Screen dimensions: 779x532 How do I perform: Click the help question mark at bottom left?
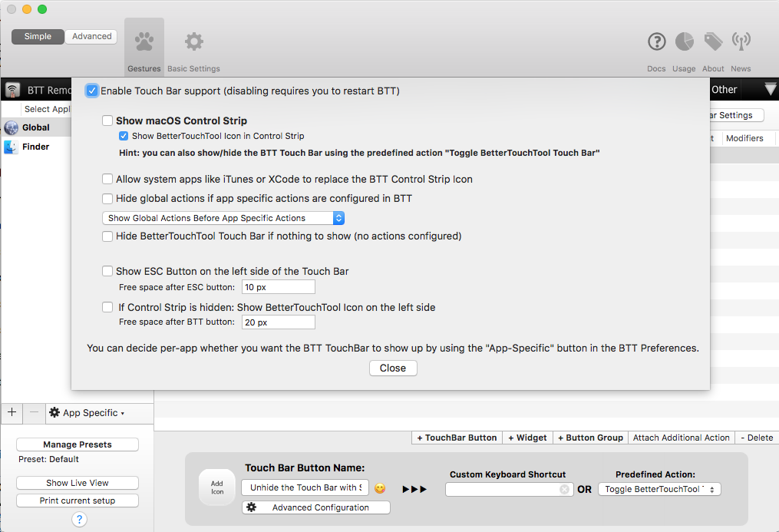click(x=80, y=519)
